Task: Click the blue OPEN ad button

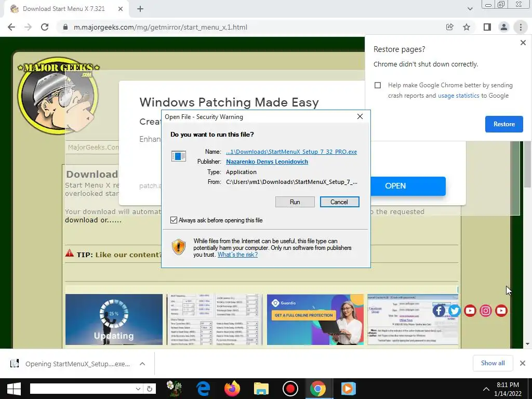Action: coord(408,186)
